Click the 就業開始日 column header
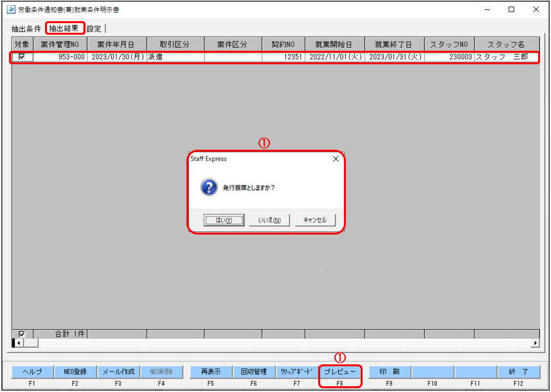 coord(335,44)
